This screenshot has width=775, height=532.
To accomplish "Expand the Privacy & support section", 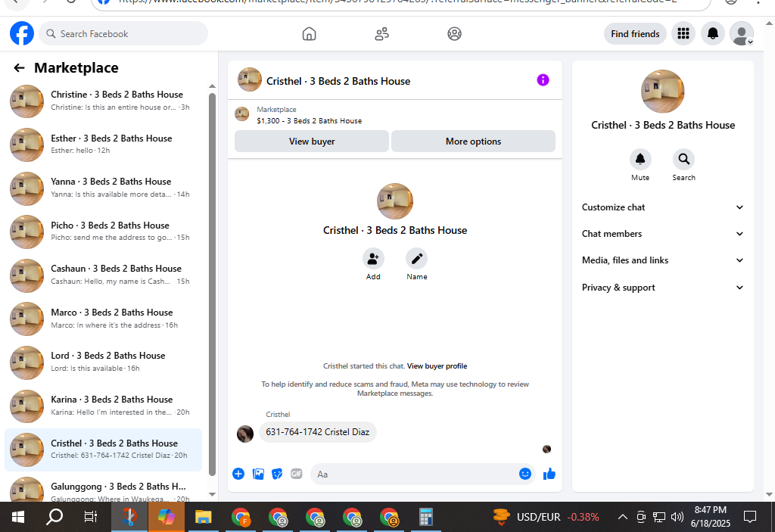I will (x=662, y=288).
